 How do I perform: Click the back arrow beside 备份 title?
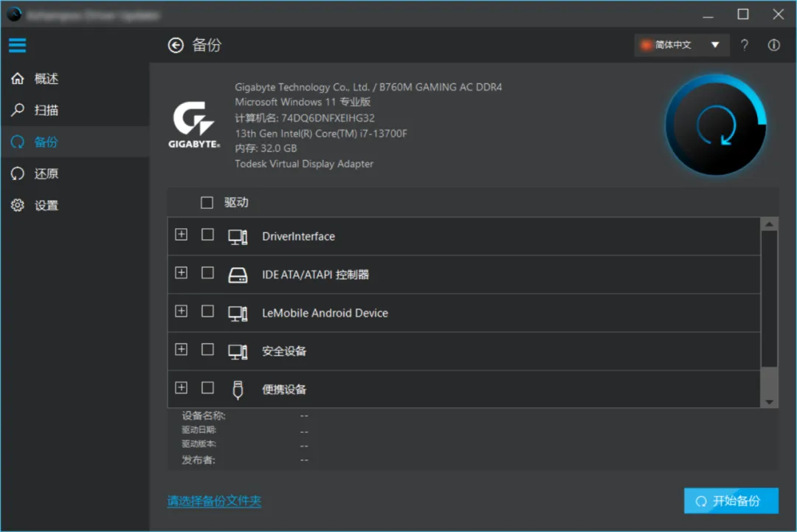click(x=176, y=45)
